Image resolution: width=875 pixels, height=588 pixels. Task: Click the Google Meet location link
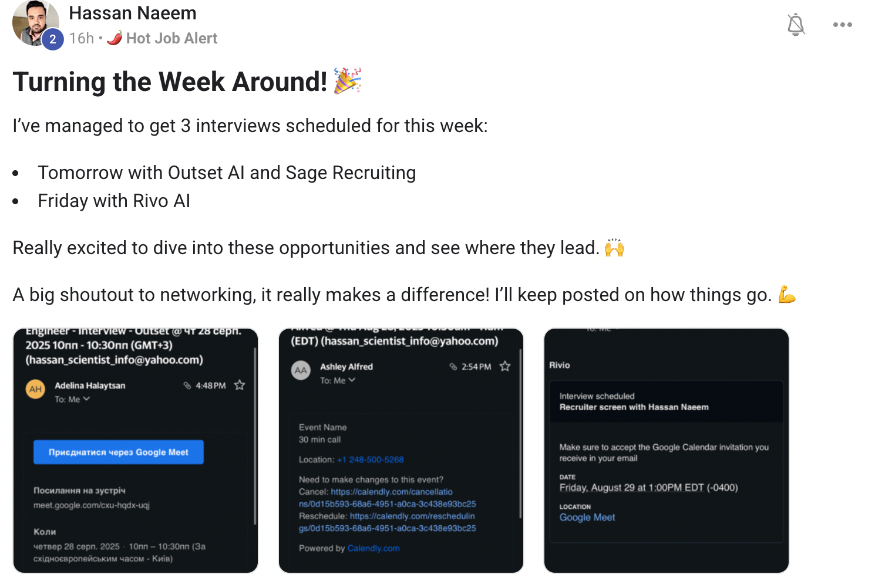coord(587,517)
